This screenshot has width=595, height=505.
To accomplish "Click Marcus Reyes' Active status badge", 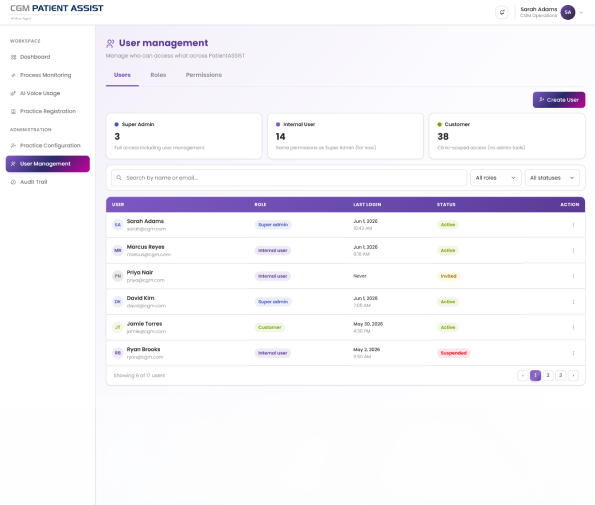I will tap(448, 250).
